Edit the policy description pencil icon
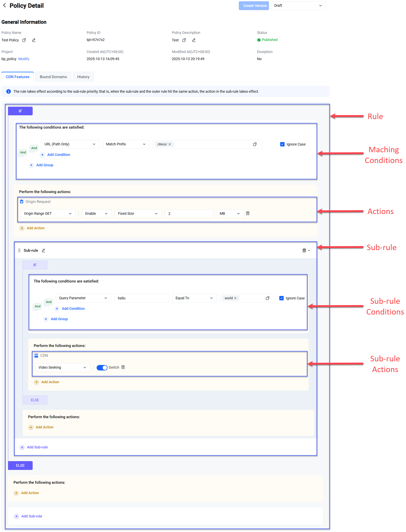This screenshot has width=406, height=532. click(x=194, y=40)
